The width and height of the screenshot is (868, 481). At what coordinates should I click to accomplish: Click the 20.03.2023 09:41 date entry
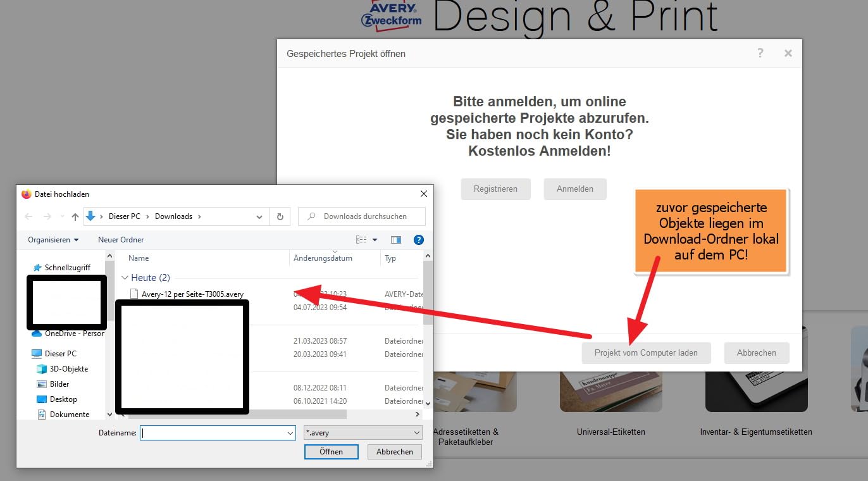click(320, 354)
